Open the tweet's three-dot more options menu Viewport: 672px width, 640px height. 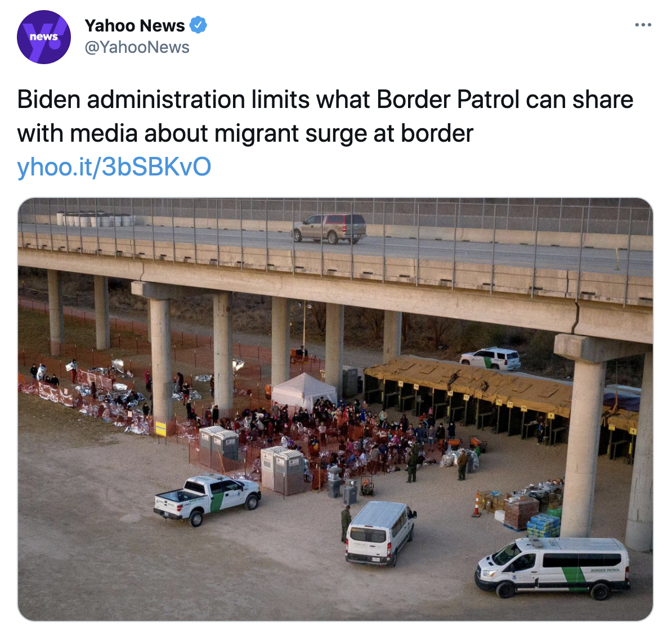643,25
